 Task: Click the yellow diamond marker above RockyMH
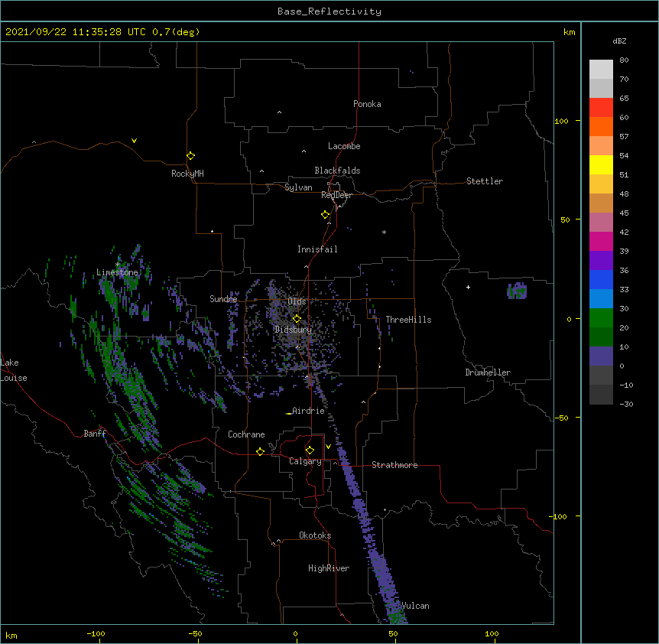190,156
